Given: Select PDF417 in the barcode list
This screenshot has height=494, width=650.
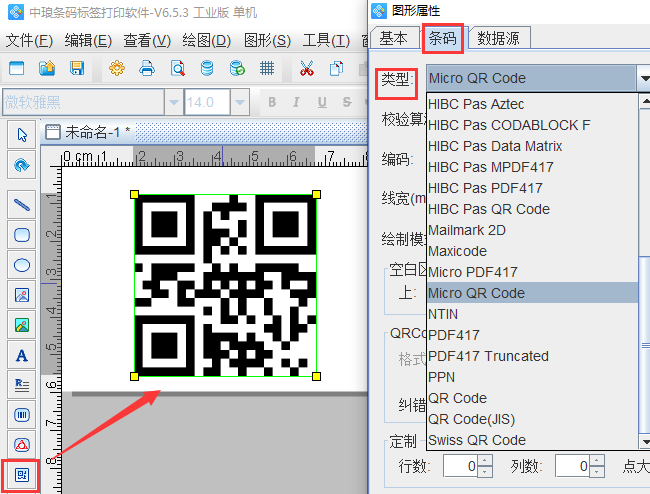Looking at the screenshot, I should click(x=453, y=335).
